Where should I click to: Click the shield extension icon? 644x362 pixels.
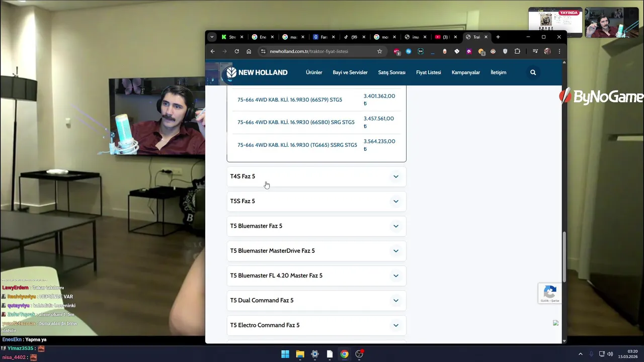[505, 51]
